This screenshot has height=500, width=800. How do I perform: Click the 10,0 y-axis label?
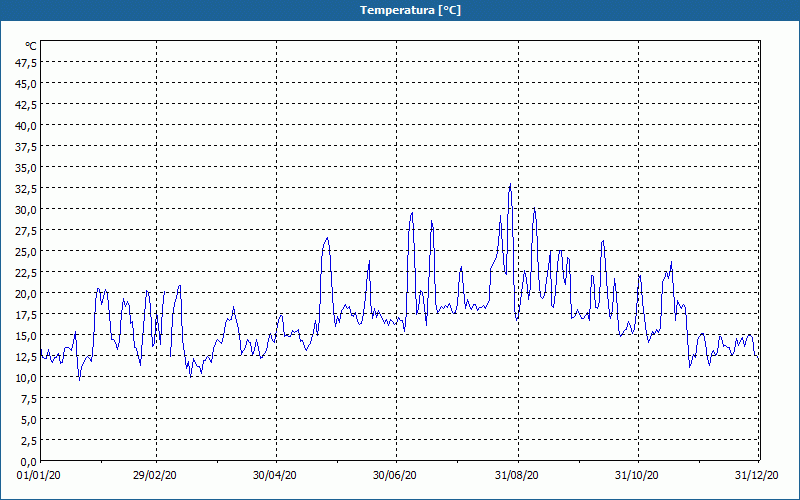[x=27, y=378]
